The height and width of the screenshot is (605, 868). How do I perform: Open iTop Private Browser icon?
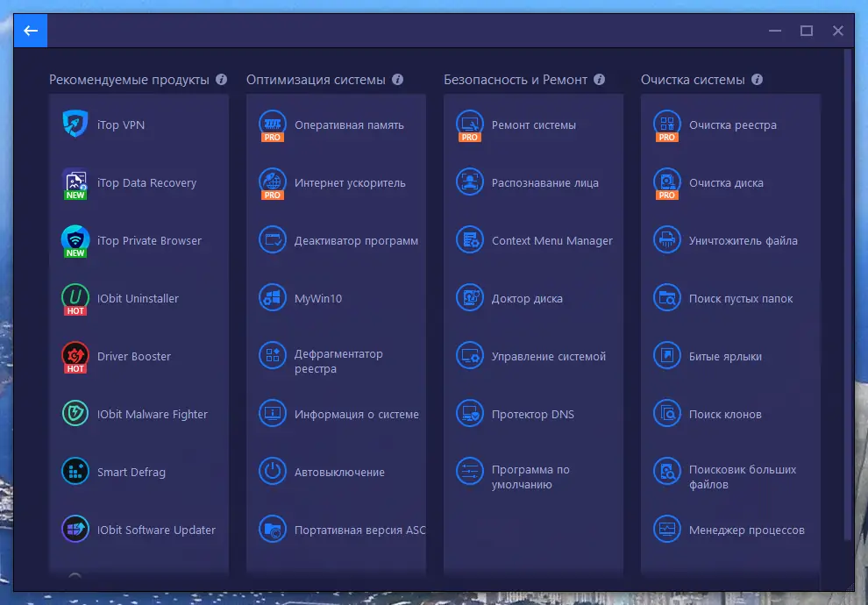[75, 241]
